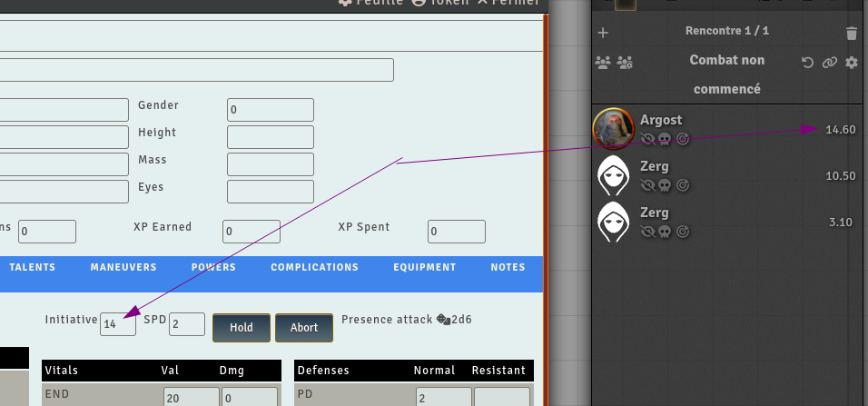Select the Complications tab
The height and width of the screenshot is (406, 868).
point(314,267)
